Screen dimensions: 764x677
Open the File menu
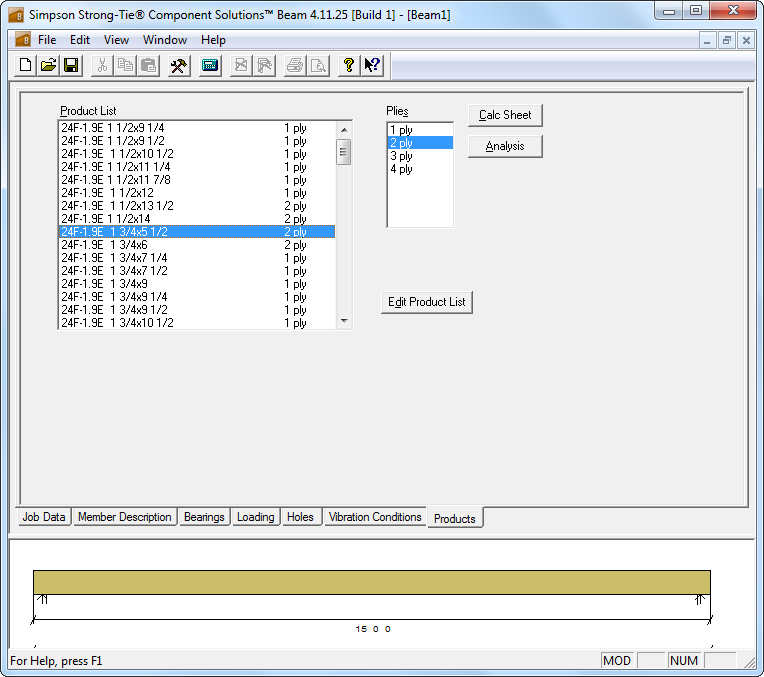[47, 40]
